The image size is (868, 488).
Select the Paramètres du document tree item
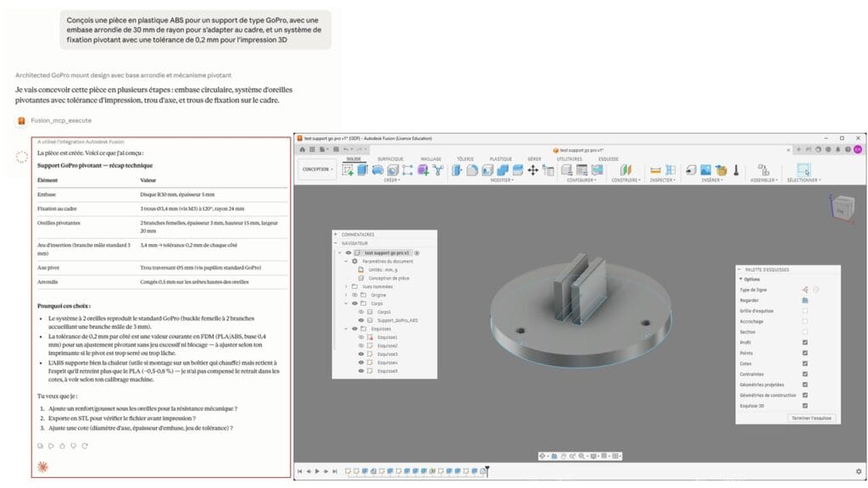coord(387,261)
